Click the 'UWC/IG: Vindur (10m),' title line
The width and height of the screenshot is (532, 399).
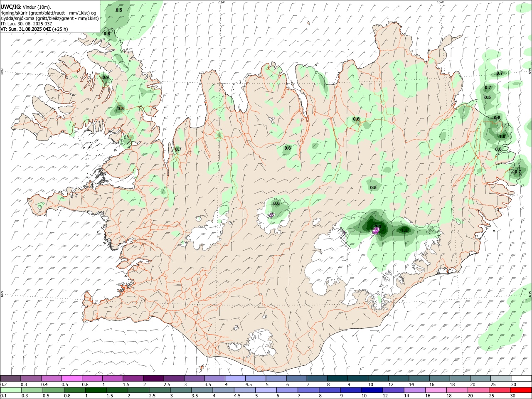tap(26, 7)
